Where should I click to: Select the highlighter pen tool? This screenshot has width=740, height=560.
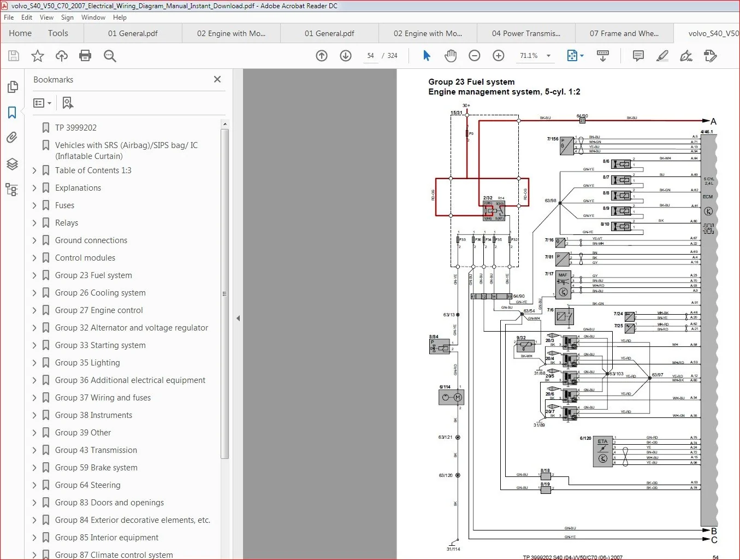coord(662,56)
